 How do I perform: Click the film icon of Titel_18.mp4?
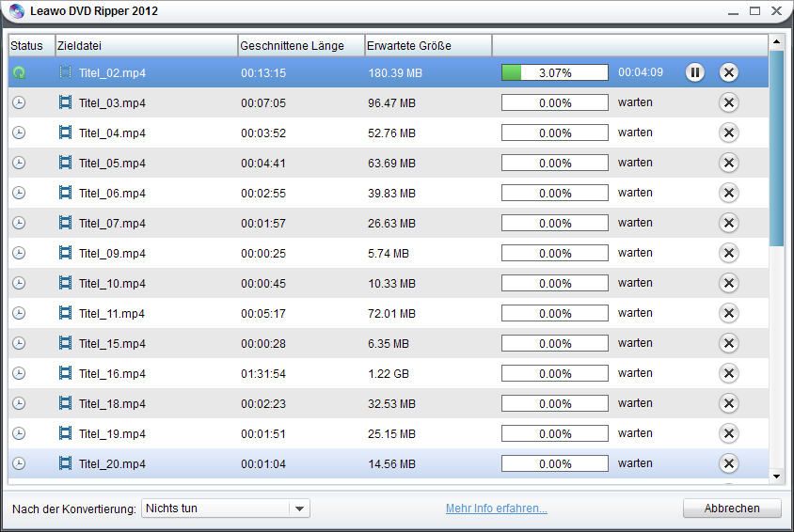pyautogui.click(x=65, y=403)
